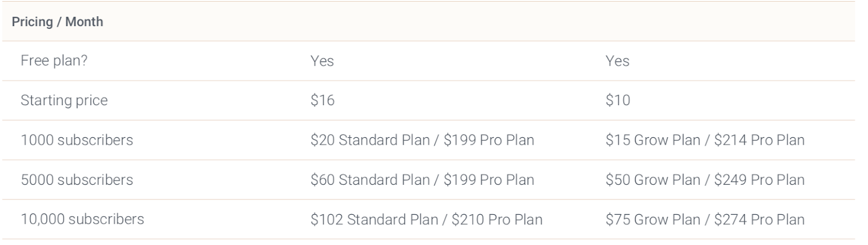Click the Pricing / Month section header
The image size is (868, 245).
tap(58, 22)
